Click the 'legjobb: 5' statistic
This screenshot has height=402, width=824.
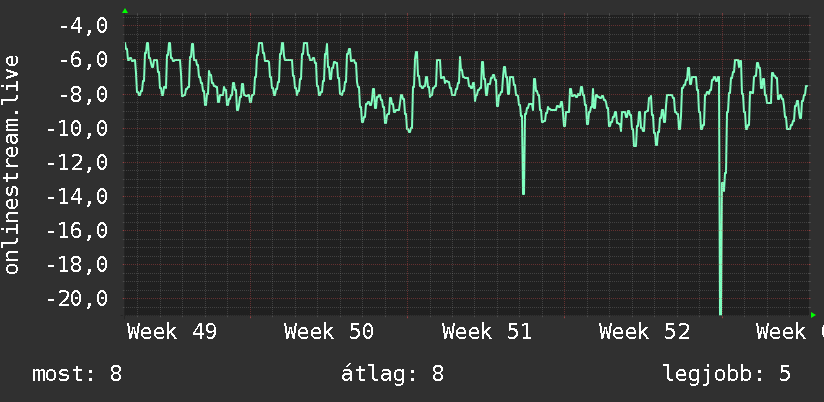[x=727, y=374]
